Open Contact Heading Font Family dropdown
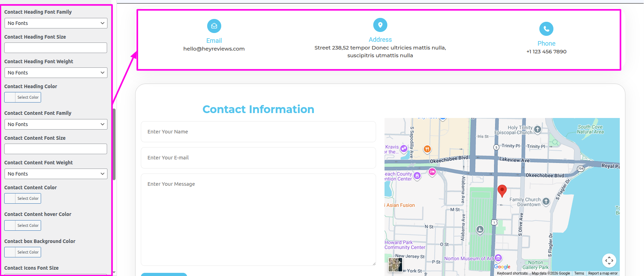Image resolution: width=644 pixels, height=276 pixels. coord(56,23)
